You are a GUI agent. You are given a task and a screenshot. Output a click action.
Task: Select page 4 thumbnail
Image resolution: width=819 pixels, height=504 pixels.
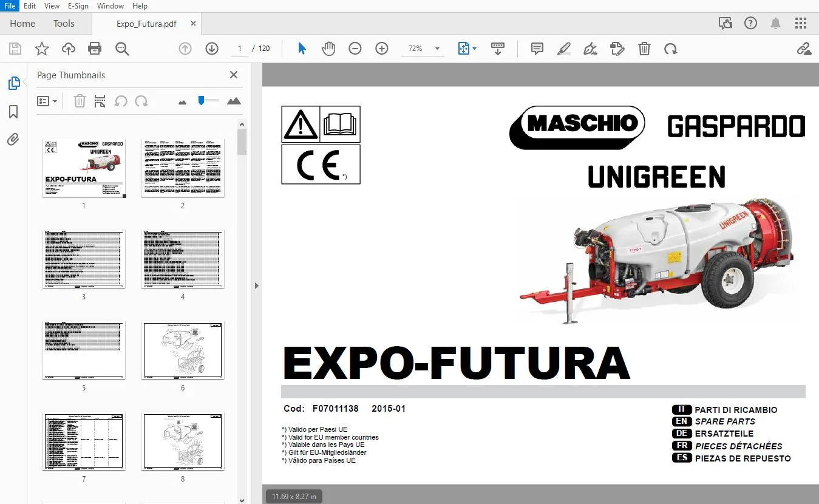[183, 259]
